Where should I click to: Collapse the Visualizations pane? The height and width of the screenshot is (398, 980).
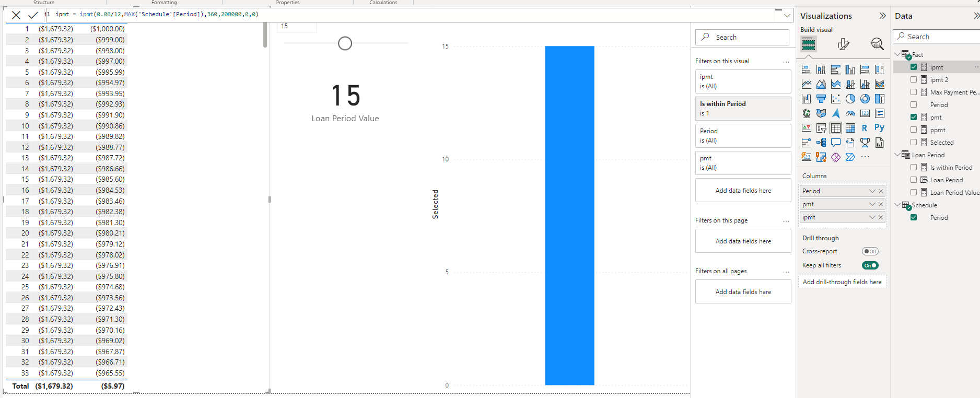pos(883,16)
